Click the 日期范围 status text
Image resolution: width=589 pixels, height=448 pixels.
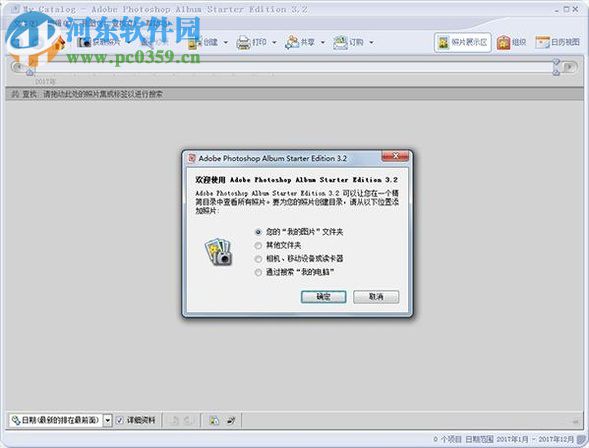coord(479,439)
